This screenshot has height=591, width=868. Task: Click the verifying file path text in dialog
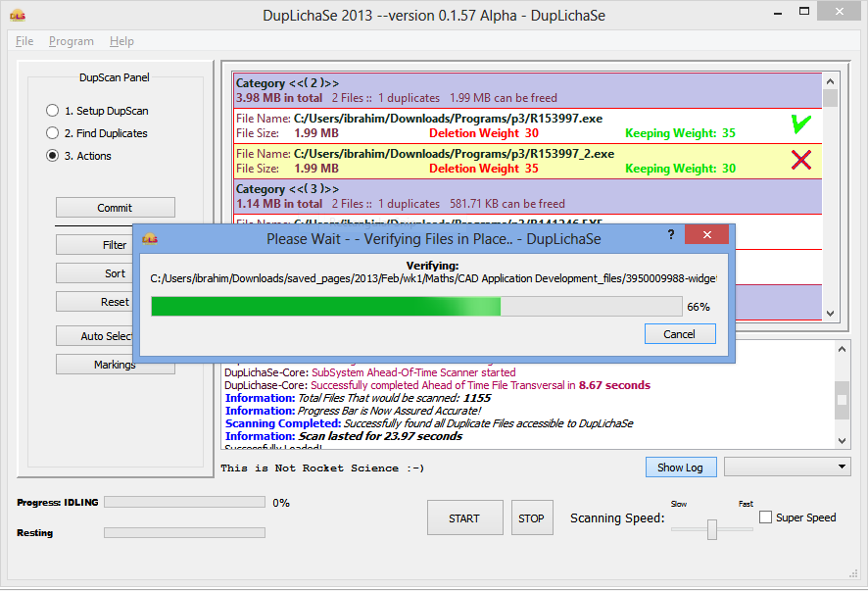(433, 278)
